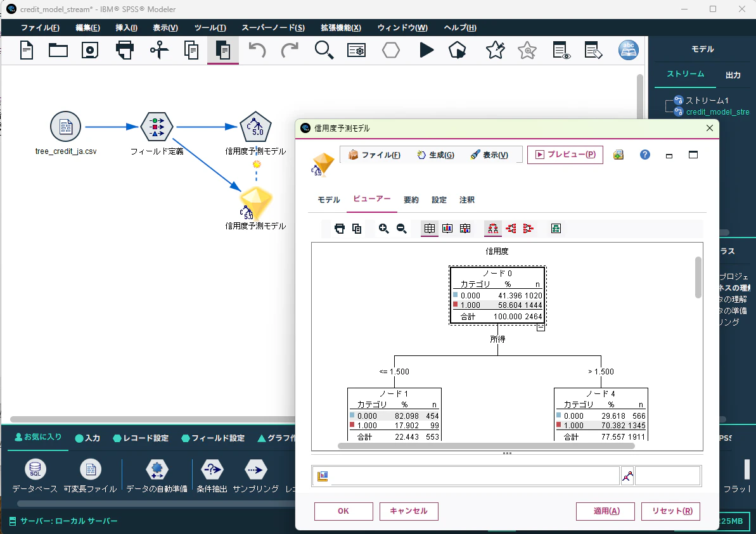The height and width of the screenshot is (534, 756).
Task: Open a stream with the folder icon
Action: 58,50
